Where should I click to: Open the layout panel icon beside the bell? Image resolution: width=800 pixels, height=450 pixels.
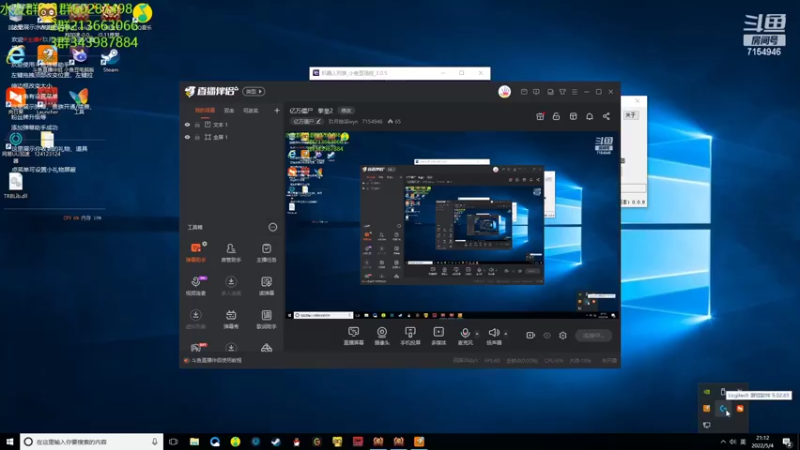click(573, 116)
